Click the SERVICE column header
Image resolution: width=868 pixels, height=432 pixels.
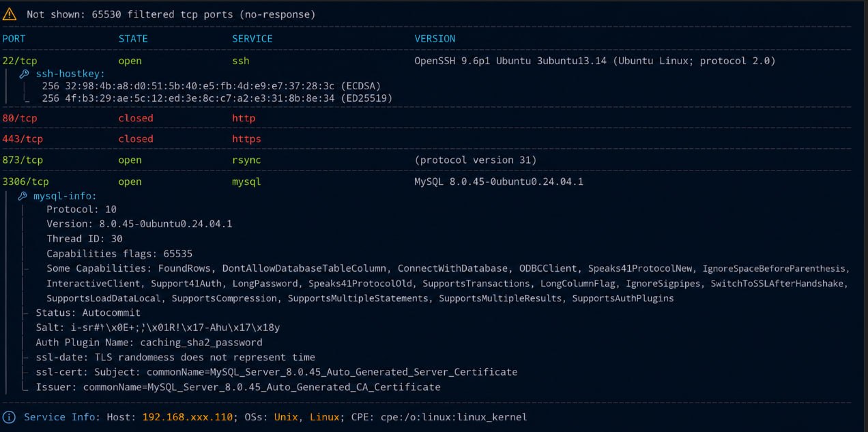click(252, 39)
